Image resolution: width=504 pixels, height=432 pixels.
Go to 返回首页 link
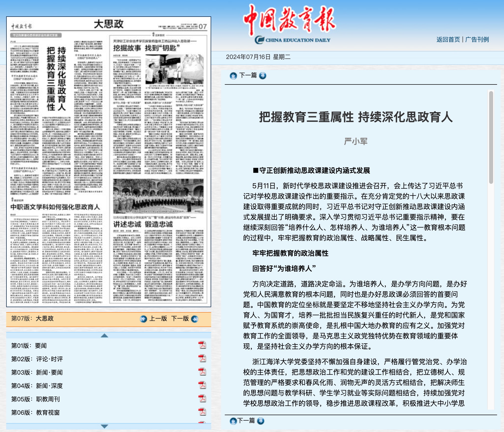click(x=448, y=40)
